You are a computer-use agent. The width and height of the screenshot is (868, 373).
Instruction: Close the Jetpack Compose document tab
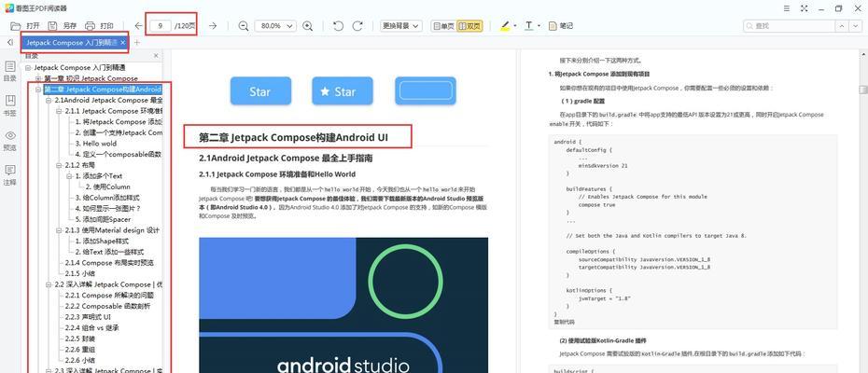pos(122,42)
